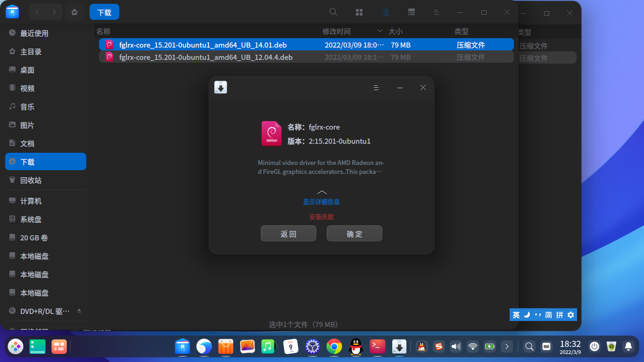Image resolution: width=644 pixels, height=362 pixels.
Task: Click the 确定 button to confirm
Action: coord(354,233)
